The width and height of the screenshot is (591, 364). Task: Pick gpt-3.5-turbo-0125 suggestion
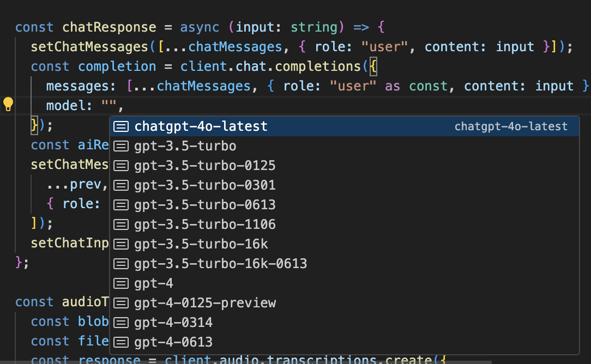pyautogui.click(x=345, y=166)
